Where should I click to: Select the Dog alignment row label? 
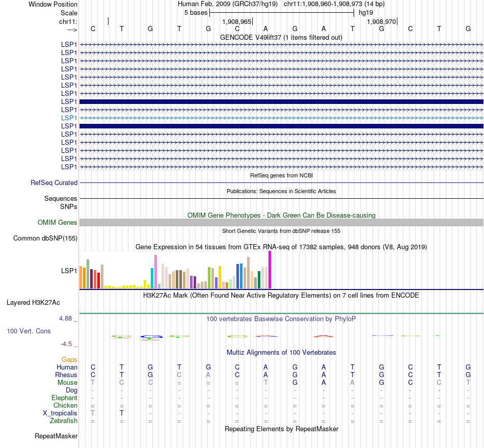[71, 390]
